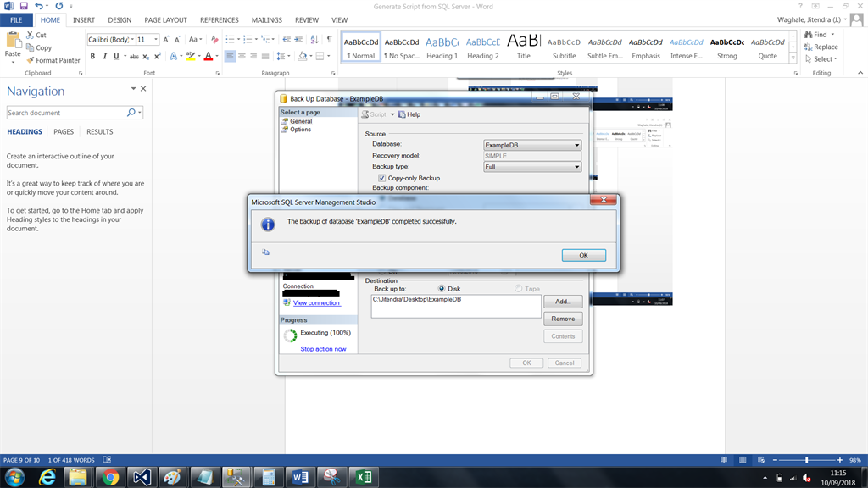This screenshot has width=868, height=488.
Task: Click the Copy command
Action: coord(39,47)
